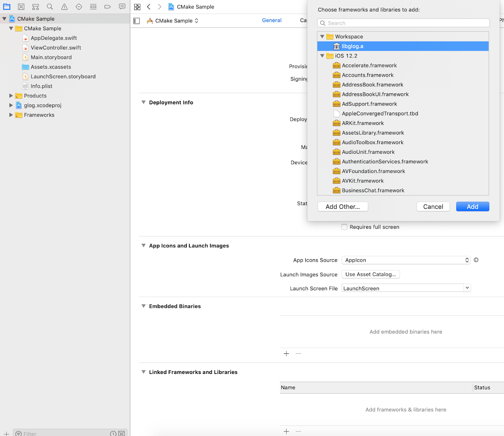Collapse the Embedded Binaries section

(144, 306)
